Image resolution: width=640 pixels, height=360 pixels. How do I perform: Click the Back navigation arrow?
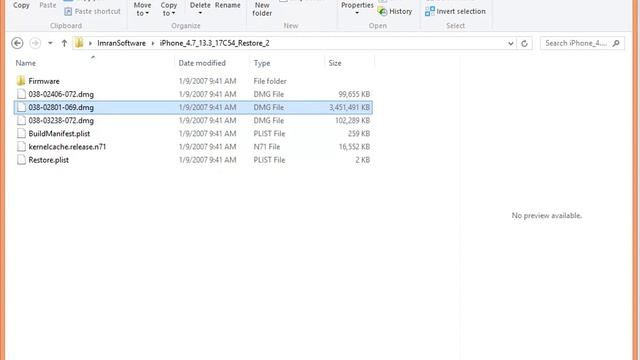click(x=17, y=43)
